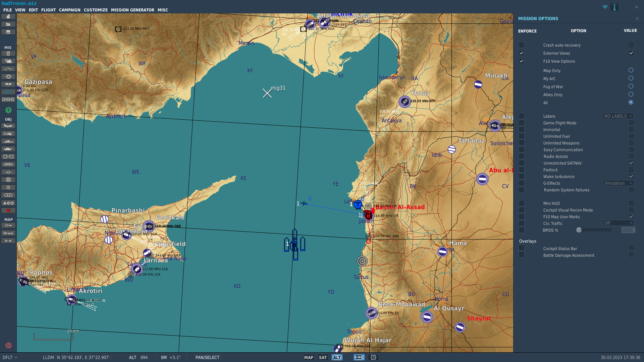Click the save mission disk icon
Image resolution: width=644 pixels, height=362 pixels.
coord(8,32)
